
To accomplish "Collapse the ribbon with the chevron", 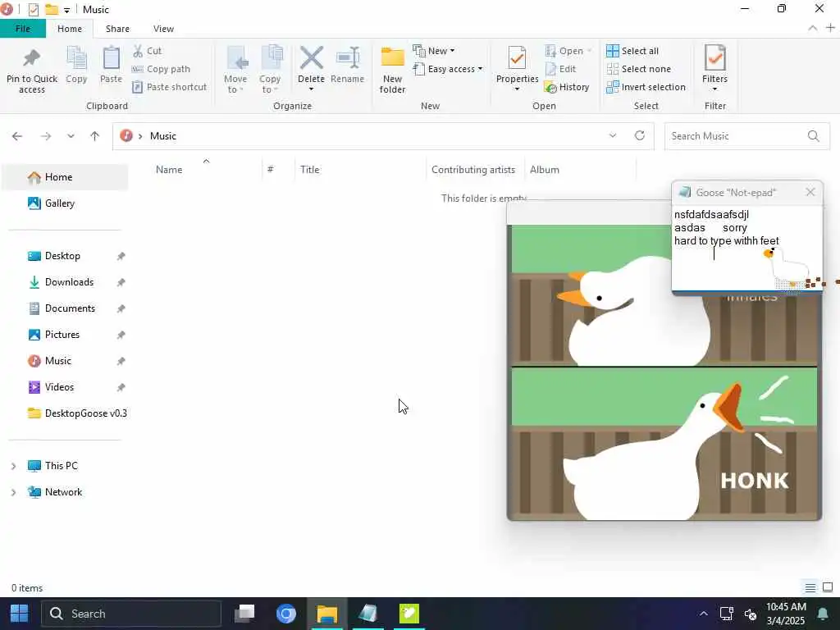I will click(x=813, y=28).
